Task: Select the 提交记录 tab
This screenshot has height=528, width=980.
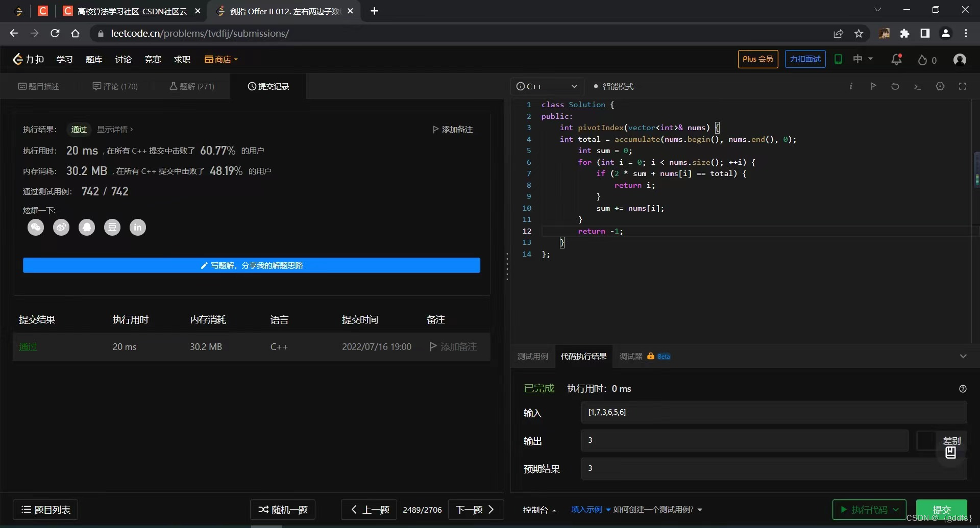Action: point(268,86)
